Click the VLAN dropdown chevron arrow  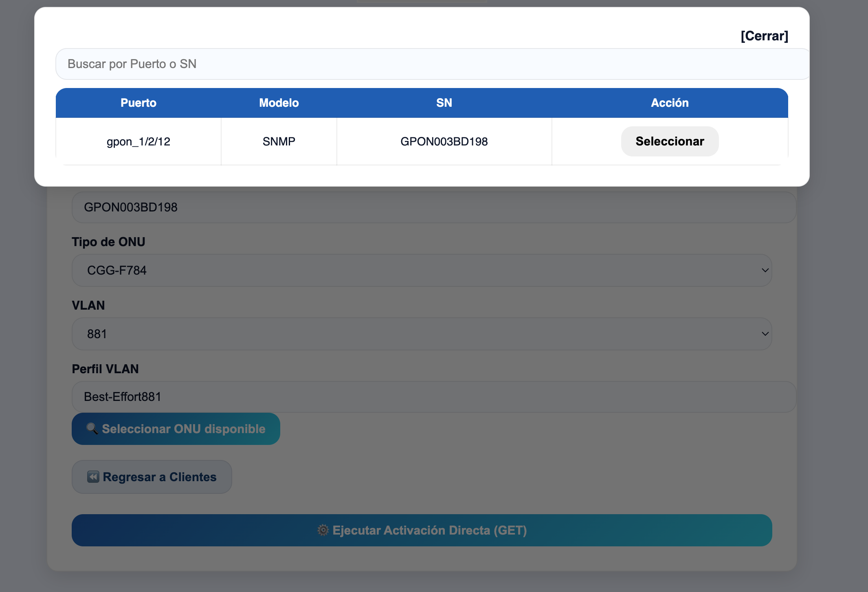[765, 334]
